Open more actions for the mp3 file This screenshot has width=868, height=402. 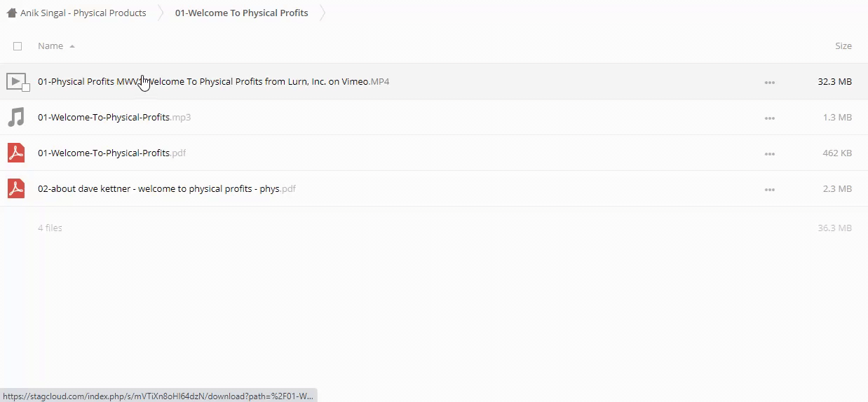(x=769, y=118)
